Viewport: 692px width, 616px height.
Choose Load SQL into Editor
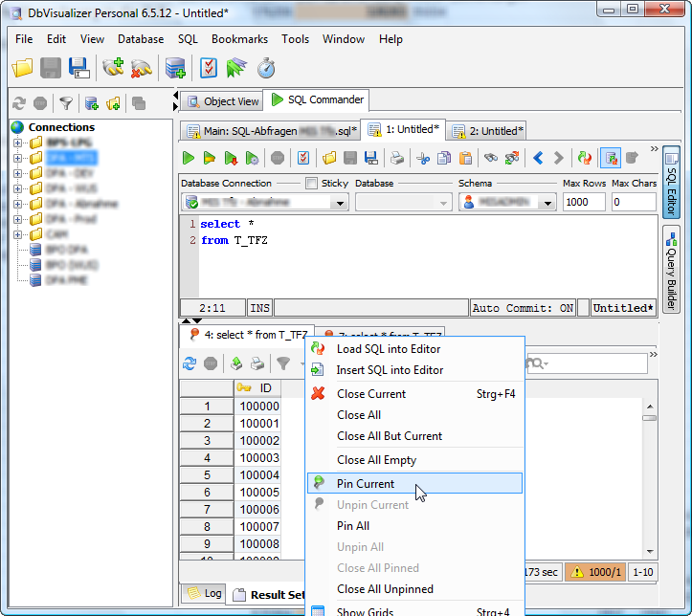point(414,349)
